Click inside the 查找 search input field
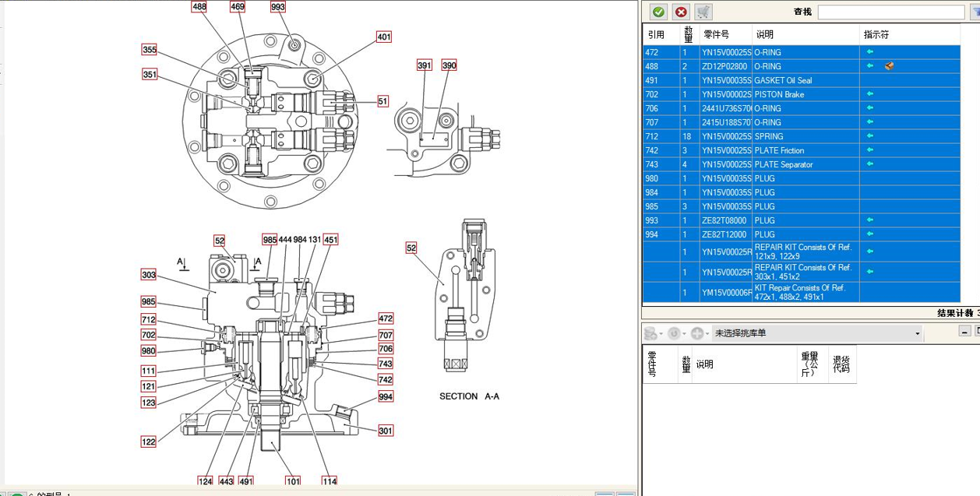 (x=891, y=12)
